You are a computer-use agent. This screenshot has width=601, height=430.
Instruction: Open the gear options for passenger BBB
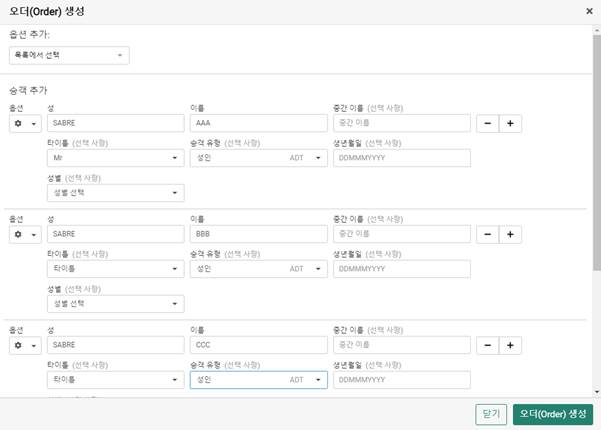(25, 234)
